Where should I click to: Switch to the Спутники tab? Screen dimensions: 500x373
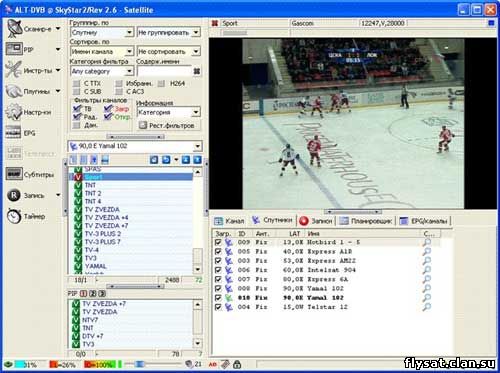pos(272,220)
